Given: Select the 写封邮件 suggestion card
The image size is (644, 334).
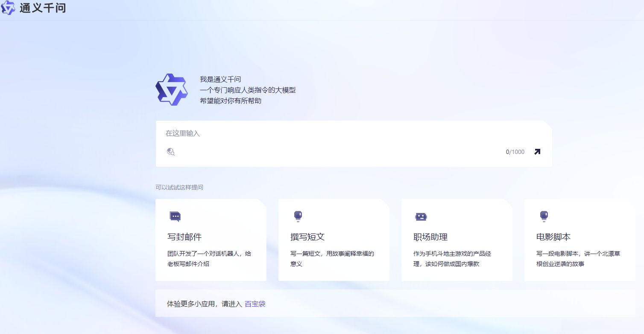Looking at the screenshot, I should click(211, 239).
